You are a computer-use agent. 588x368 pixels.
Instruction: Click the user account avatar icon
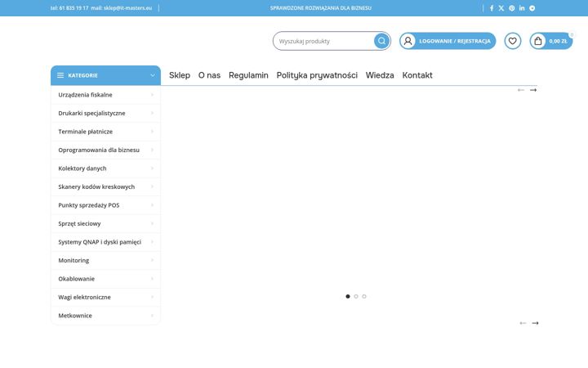(408, 41)
